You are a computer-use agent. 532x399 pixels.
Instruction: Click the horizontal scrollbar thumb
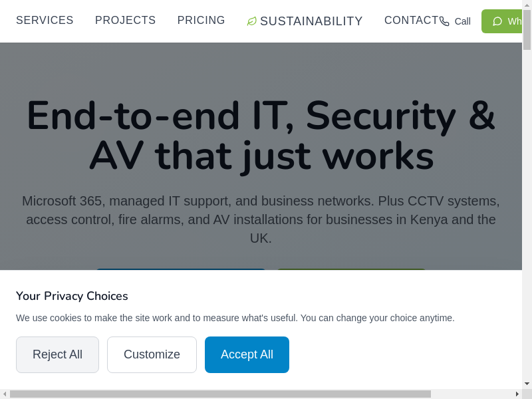point(219,394)
